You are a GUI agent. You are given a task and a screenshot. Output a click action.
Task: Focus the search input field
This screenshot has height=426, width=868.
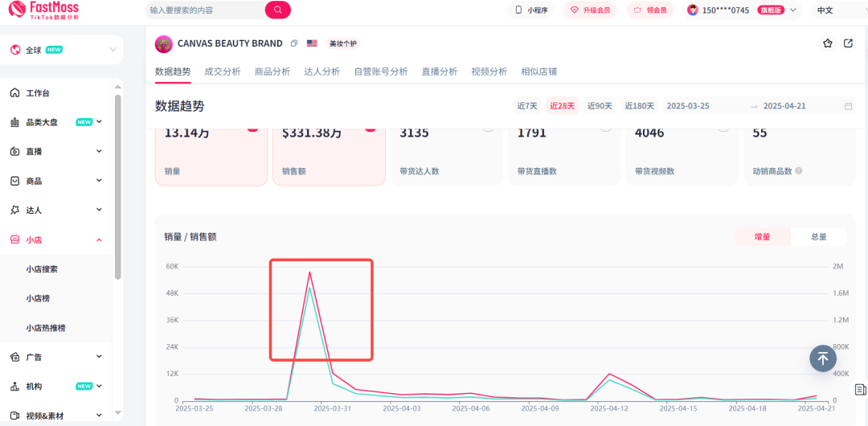click(206, 10)
